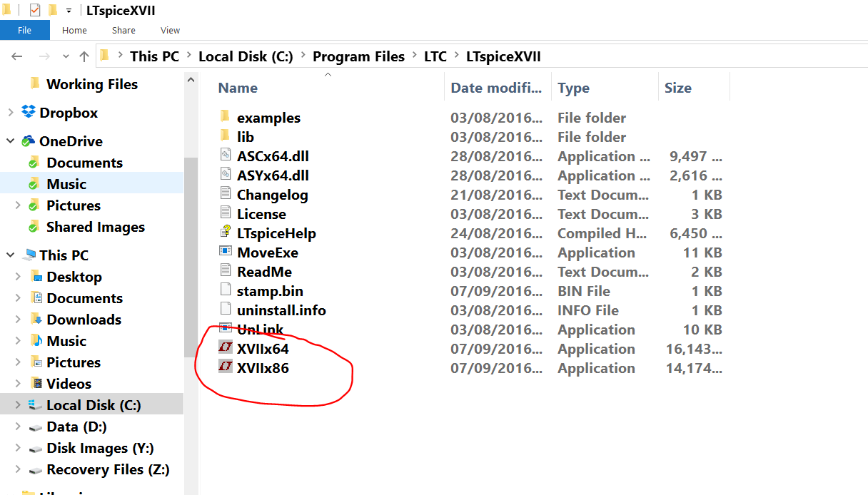Image resolution: width=868 pixels, height=495 pixels.
Task: Switch to the Share ribbon tab
Action: click(x=123, y=30)
